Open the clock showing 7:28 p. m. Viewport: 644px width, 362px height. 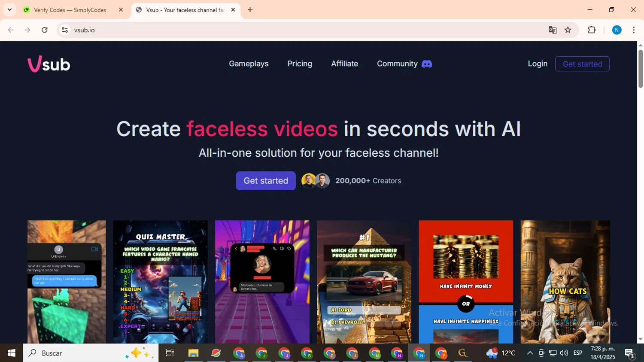pos(603,353)
